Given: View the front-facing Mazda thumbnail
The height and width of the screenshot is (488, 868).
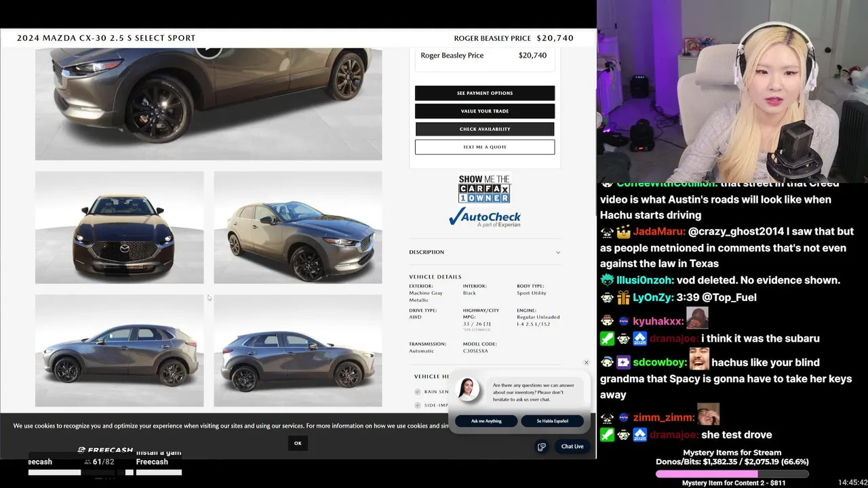Looking at the screenshot, I should pos(119,227).
